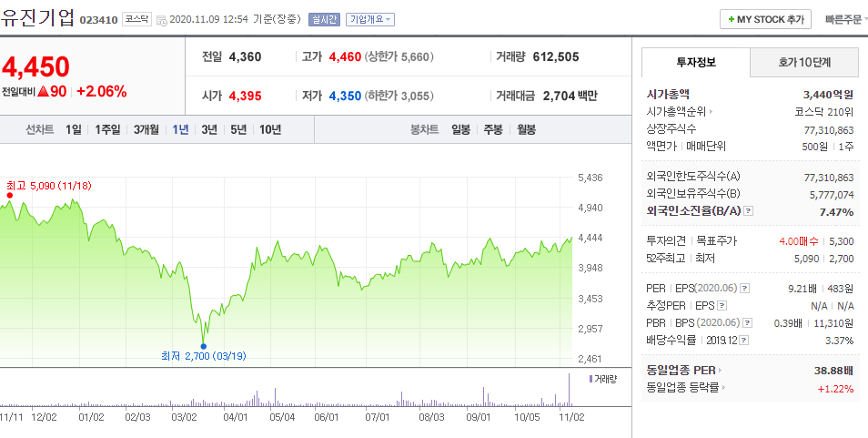
Task: Expand the 빠른주문 dropdown
Action: click(845, 19)
